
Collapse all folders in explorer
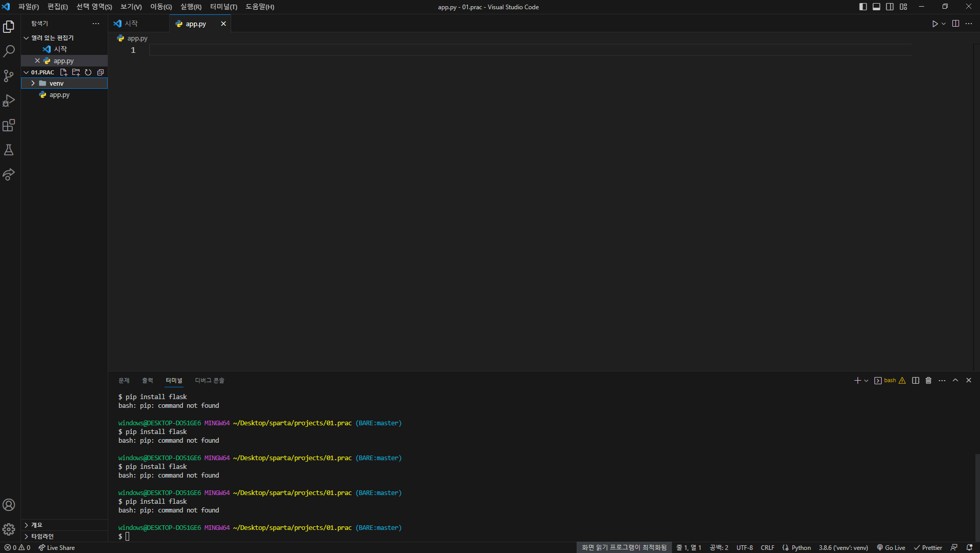(x=100, y=72)
